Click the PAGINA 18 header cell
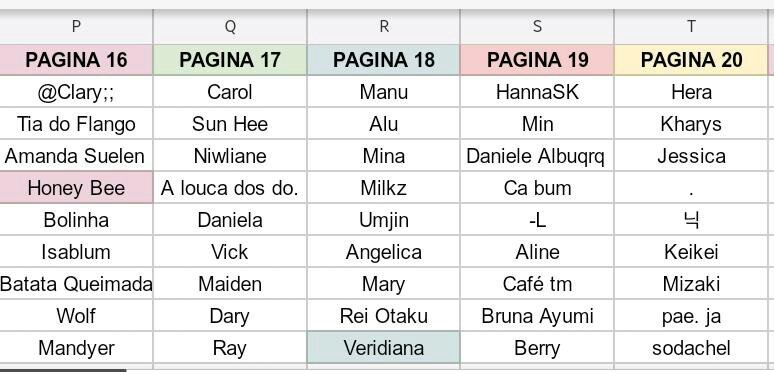The height and width of the screenshot is (372, 774). coord(384,60)
